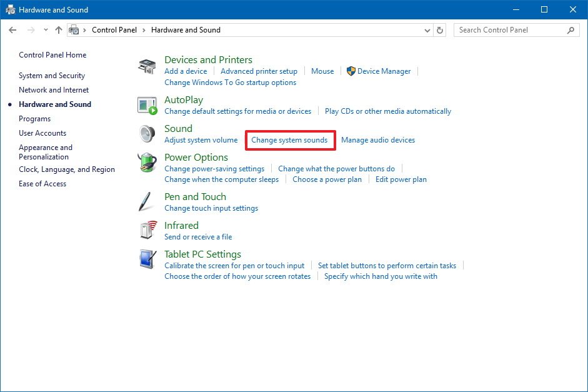The image size is (588, 392).
Task: Select Network and Internet in sidebar
Action: coord(54,89)
